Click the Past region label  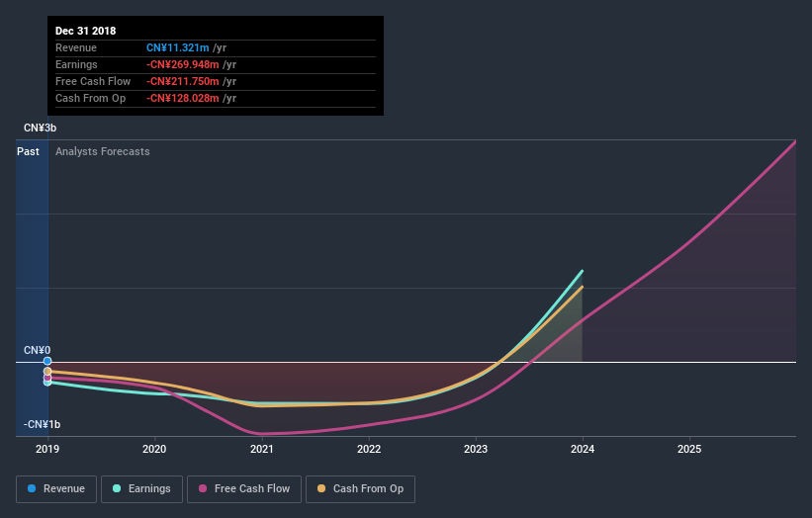28,151
